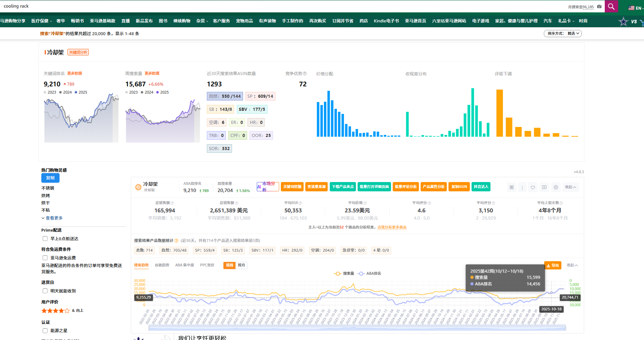Select 宠物用品 in navigation bar

(244, 21)
